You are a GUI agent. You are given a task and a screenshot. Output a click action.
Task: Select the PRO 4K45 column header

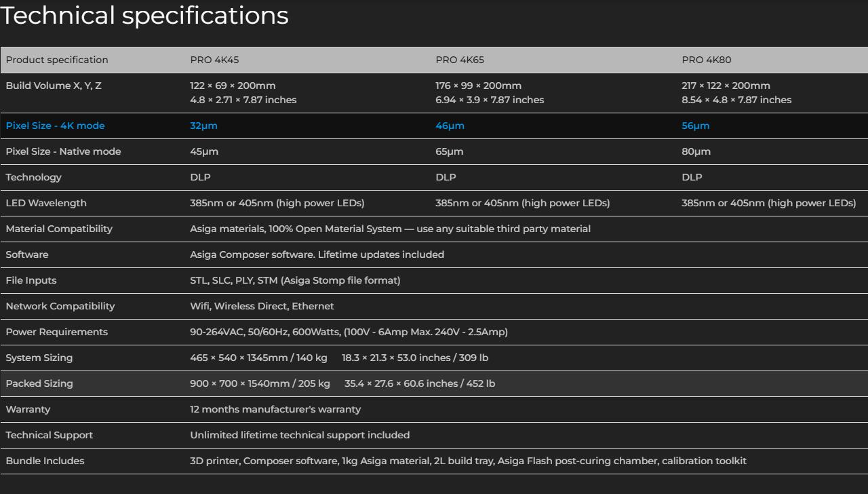coord(214,60)
